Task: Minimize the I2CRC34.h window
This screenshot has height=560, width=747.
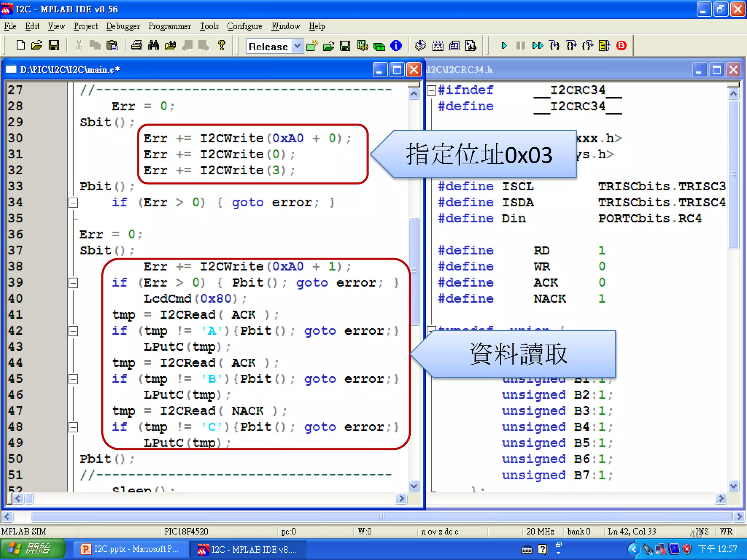Action: tap(699, 70)
